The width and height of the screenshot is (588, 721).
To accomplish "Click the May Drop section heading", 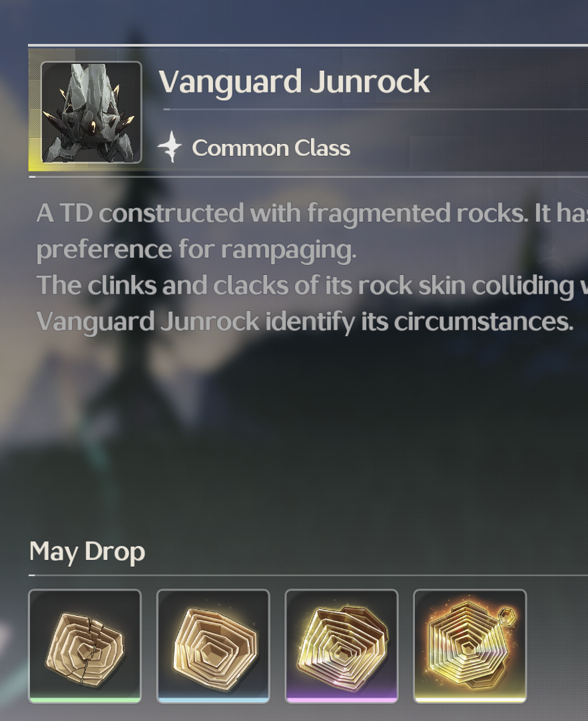I will click(x=87, y=552).
